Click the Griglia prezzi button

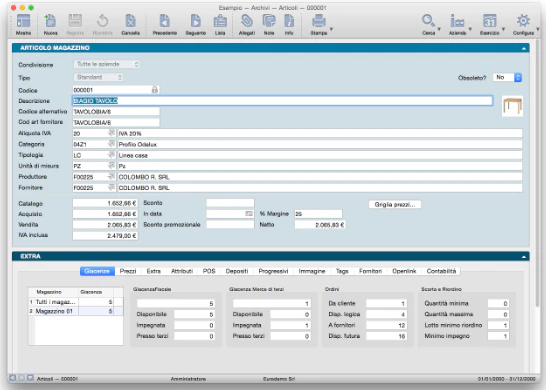[395, 205]
